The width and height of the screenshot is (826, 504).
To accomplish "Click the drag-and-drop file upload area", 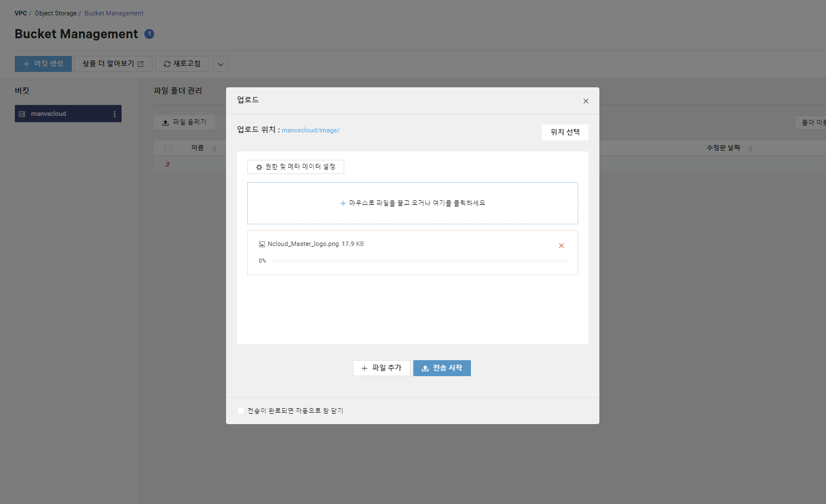I will tap(412, 203).
